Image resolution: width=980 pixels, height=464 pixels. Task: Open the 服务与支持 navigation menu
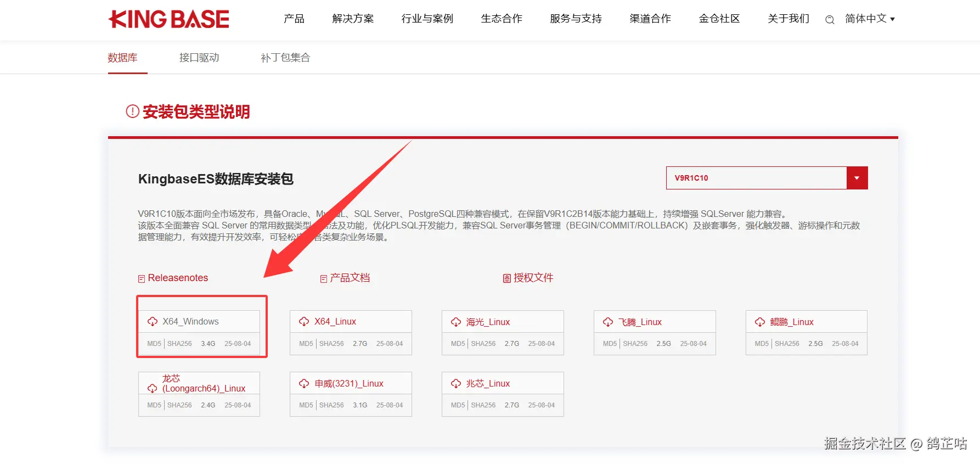(576, 19)
